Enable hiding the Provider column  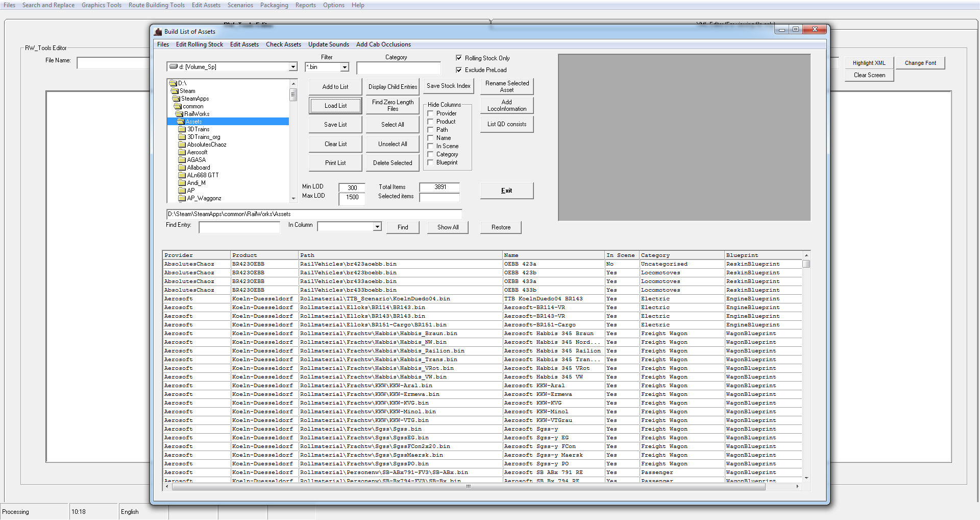coord(430,113)
